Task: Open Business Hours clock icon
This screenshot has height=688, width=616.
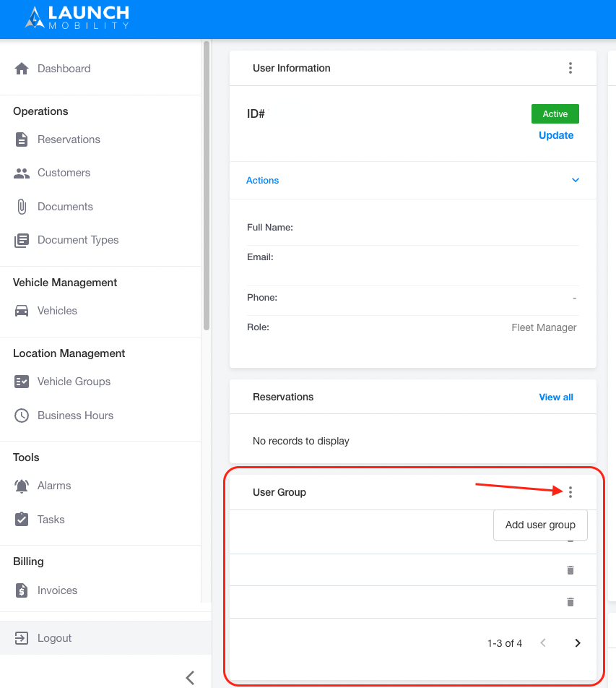Action: (22, 416)
